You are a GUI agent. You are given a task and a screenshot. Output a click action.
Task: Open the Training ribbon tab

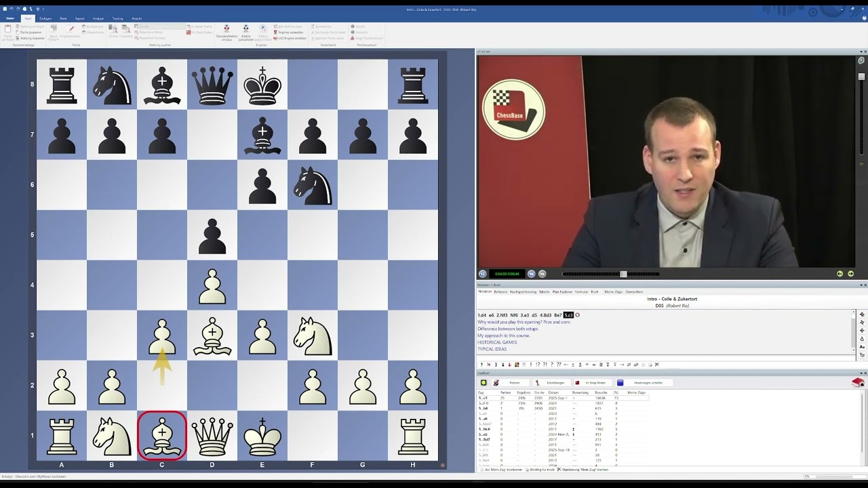coord(117,18)
